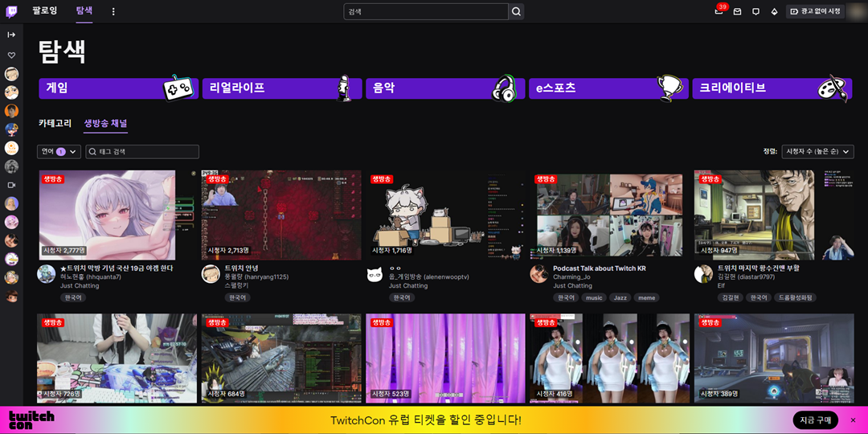Open the purple curtain thumbnail with 시청자 523명

coord(445,358)
